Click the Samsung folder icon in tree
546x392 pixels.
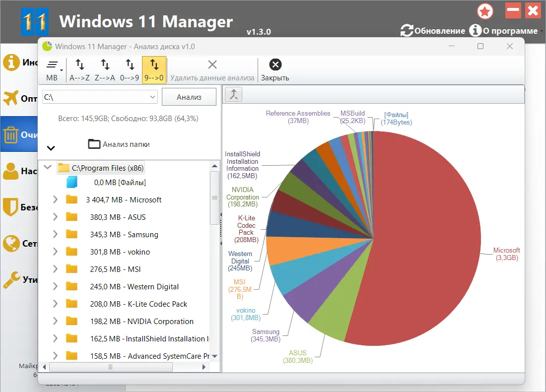[x=71, y=234]
